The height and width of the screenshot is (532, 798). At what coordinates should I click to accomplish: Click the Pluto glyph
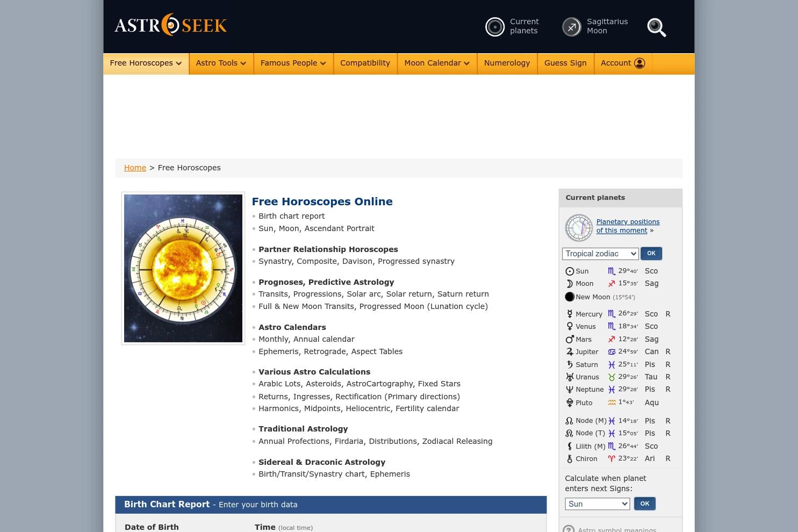point(570,402)
